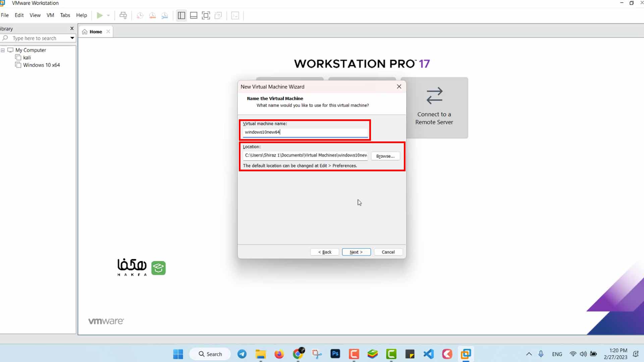The width and height of the screenshot is (644, 362).
Task: Open the VM menu
Action: click(x=50, y=15)
